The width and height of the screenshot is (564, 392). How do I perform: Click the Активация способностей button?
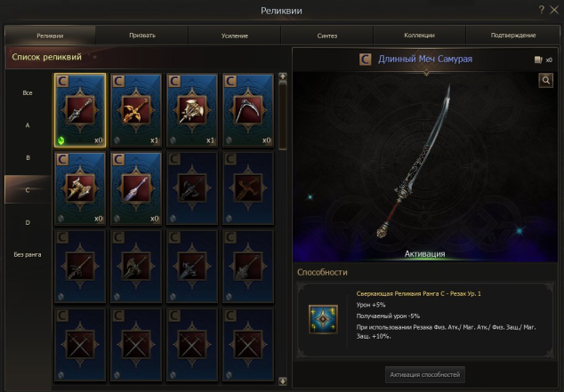[425, 375]
